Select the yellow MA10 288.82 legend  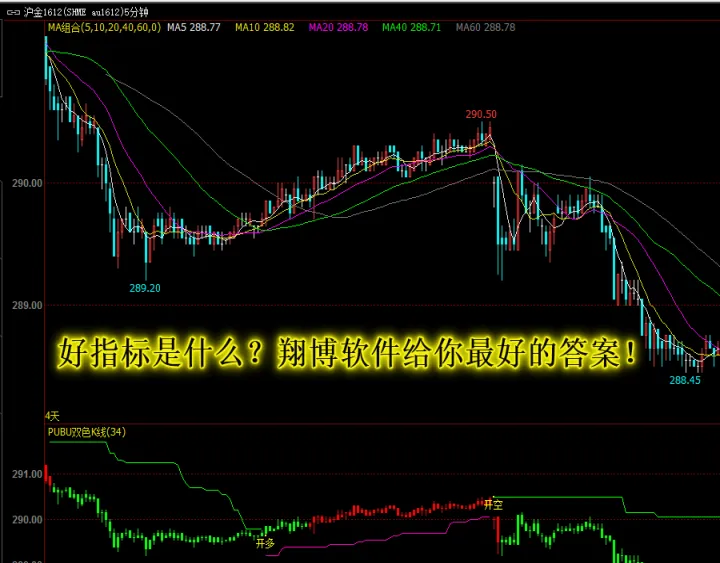click(264, 27)
